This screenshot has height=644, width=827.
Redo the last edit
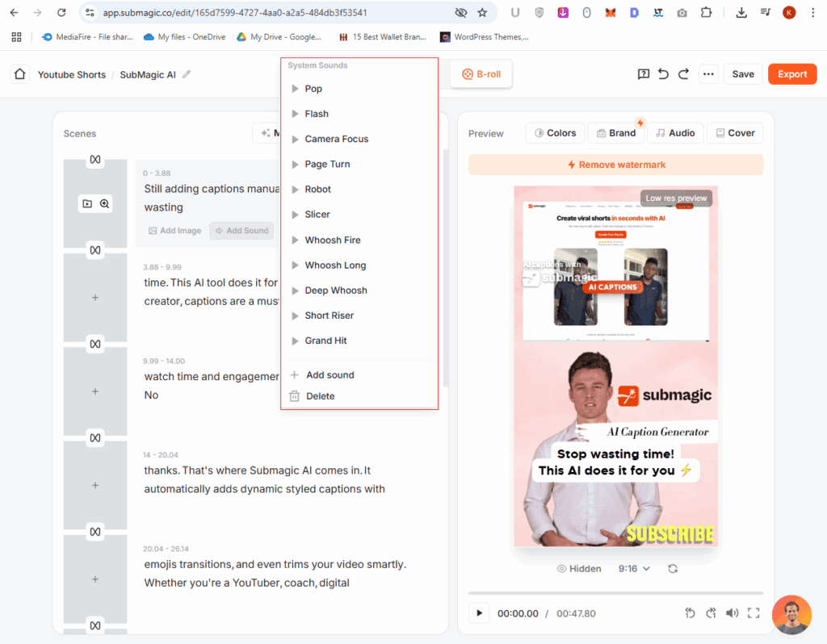[683, 74]
